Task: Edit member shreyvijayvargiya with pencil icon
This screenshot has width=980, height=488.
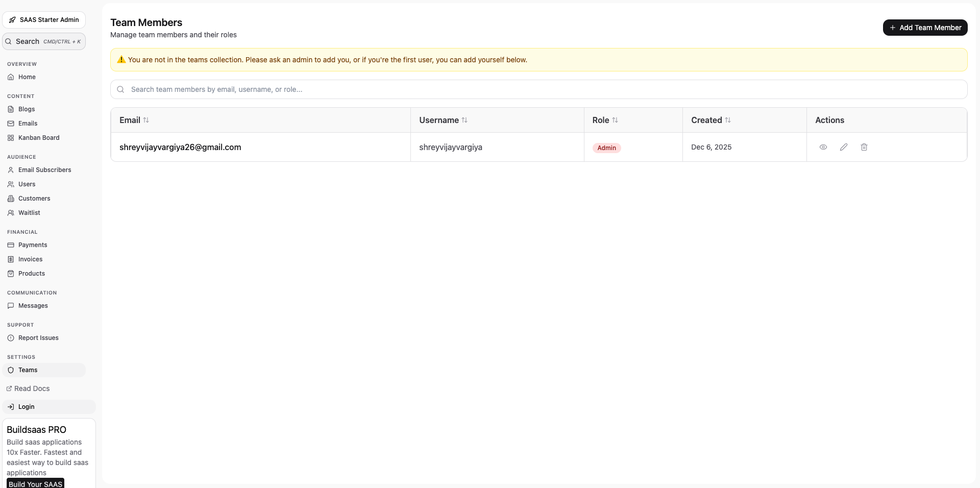Action: click(844, 147)
